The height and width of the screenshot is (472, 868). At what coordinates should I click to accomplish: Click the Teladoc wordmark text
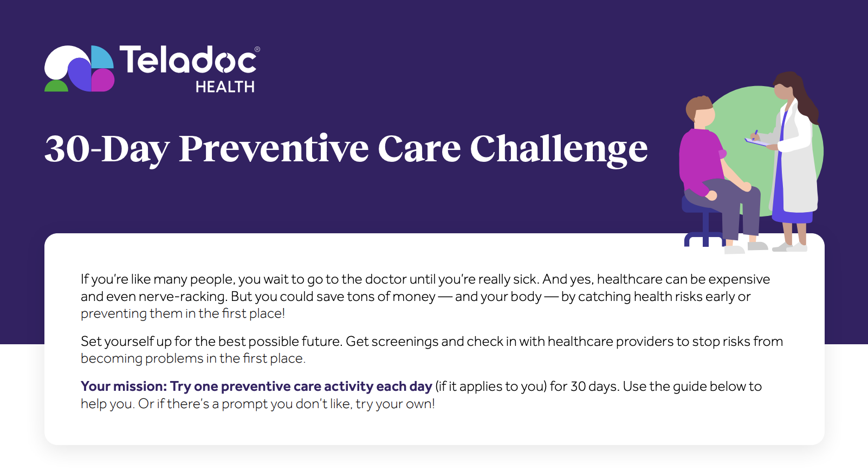[x=188, y=59]
